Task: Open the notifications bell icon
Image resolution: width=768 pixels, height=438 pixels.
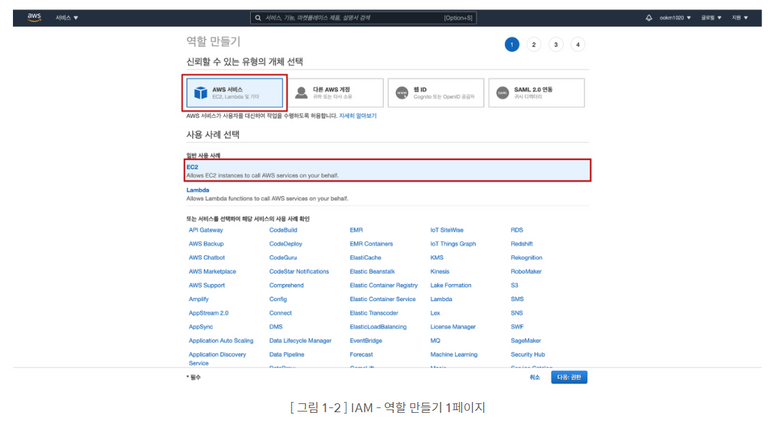Action: 648,18
